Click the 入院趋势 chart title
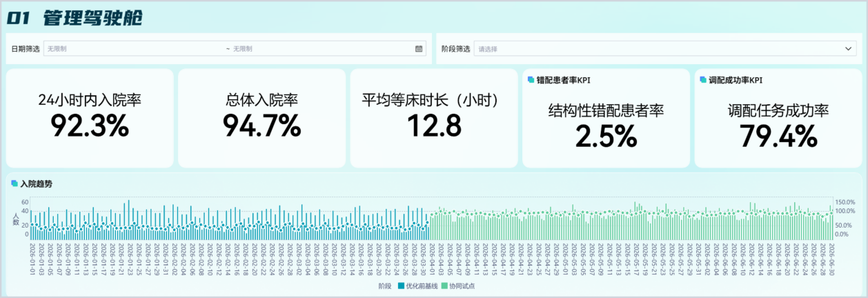868x298 pixels. (x=36, y=183)
